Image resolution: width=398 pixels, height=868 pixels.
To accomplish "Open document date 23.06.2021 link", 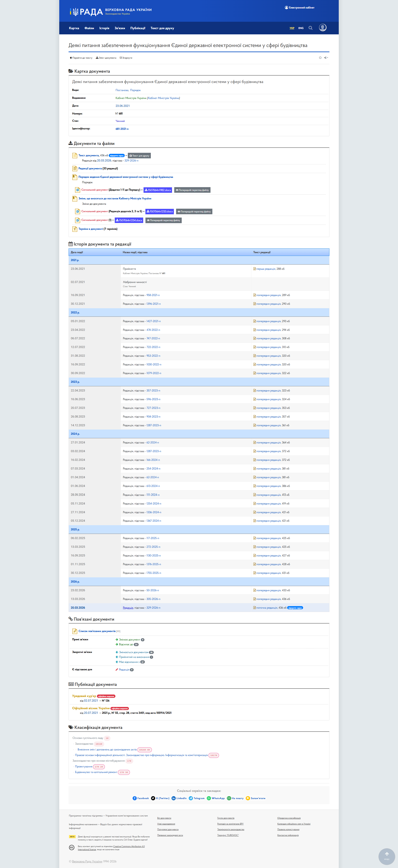I will [122, 106].
